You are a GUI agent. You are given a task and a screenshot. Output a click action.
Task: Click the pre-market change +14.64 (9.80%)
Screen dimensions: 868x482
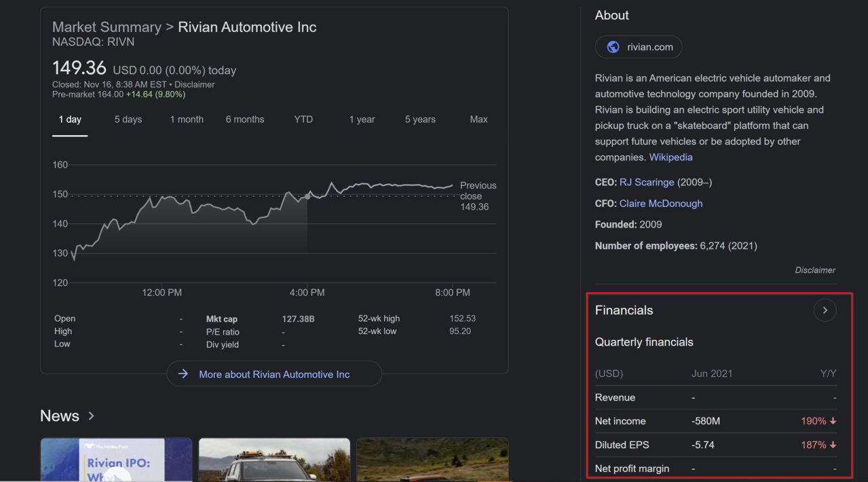155,94
